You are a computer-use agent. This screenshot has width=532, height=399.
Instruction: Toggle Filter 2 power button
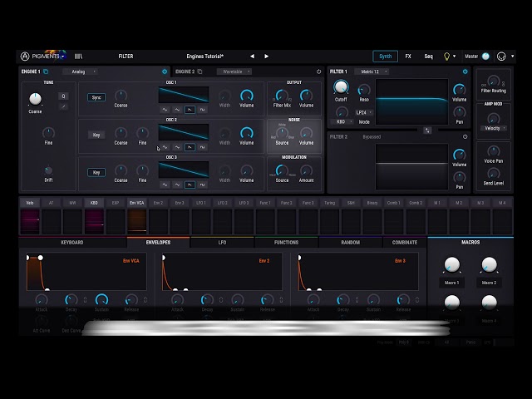[465, 136]
